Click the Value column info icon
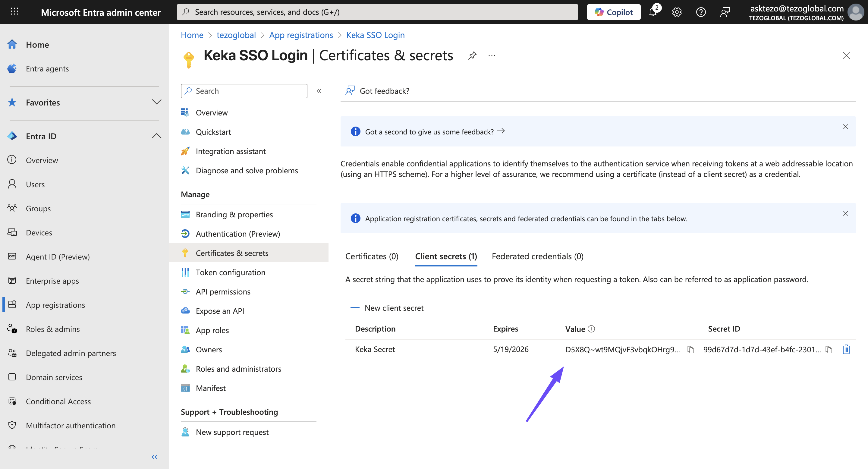This screenshot has width=868, height=469. coord(591,329)
